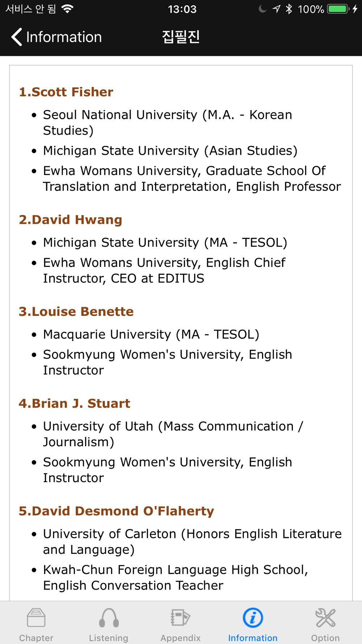Tap the battery icon in status bar
The width and height of the screenshot is (362, 644).
[338, 9]
